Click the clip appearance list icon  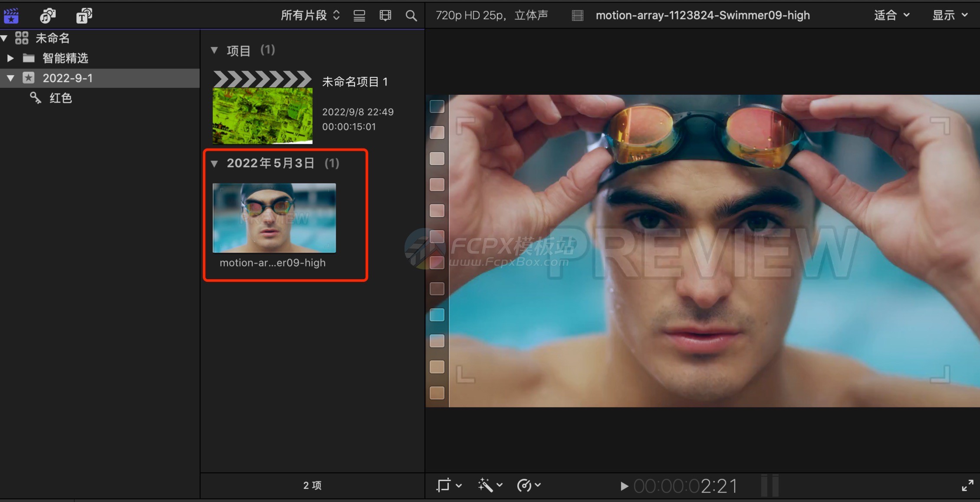pos(359,16)
